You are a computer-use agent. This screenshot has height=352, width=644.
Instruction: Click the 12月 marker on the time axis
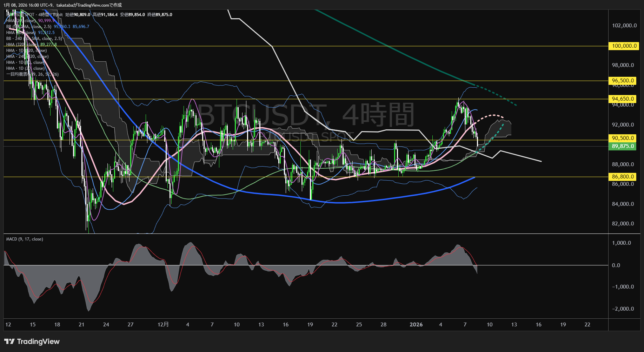(163, 325)
